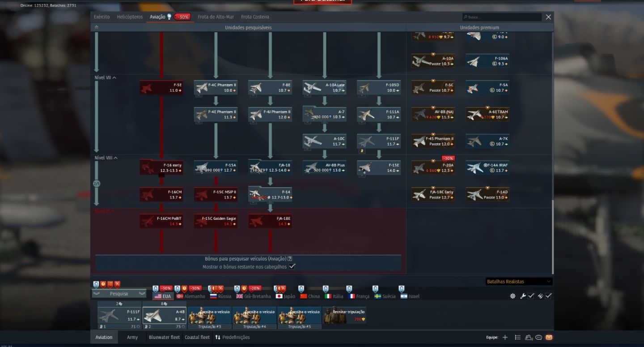
Task: Click the Busca search field
Action: click(502, 17)
